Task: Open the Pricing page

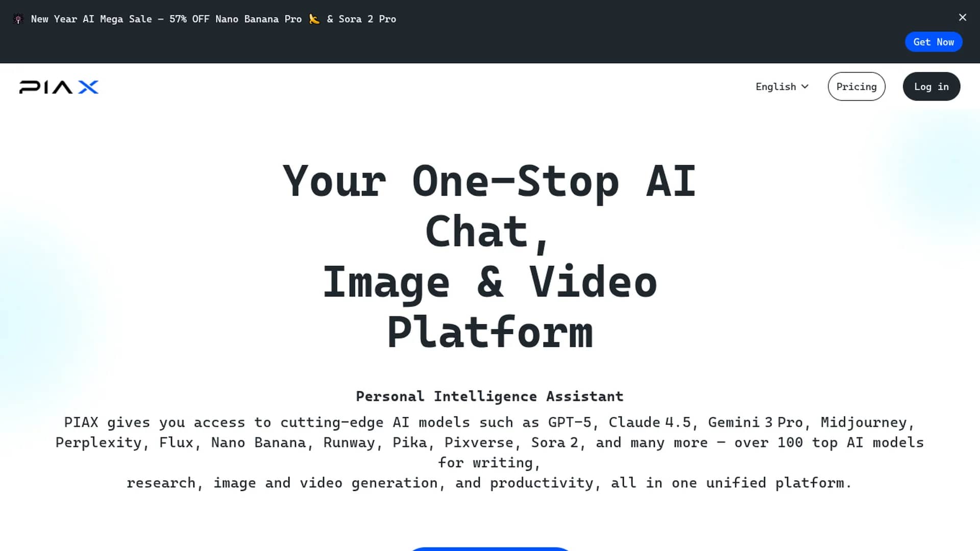Action: coord(856,87)
